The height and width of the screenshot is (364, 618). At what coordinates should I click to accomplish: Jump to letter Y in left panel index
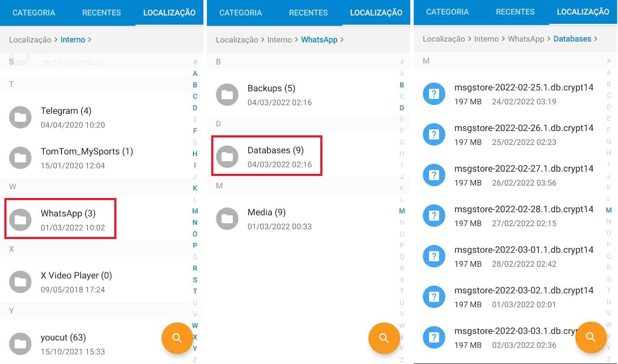coord(195,348)
